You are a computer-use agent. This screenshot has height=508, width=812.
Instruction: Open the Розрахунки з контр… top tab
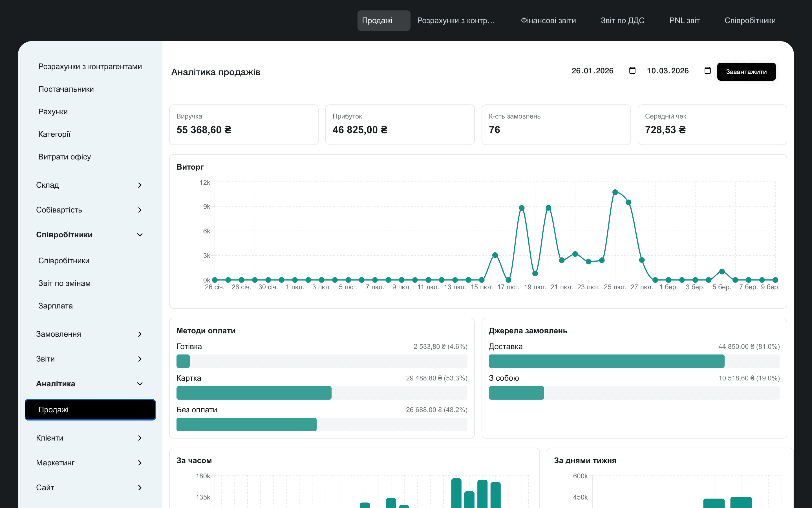pos(456,21)
